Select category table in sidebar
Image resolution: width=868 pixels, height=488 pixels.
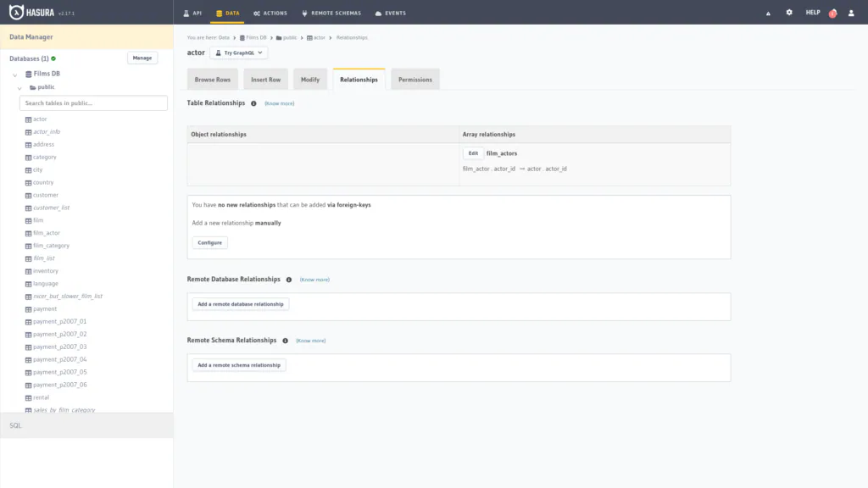[x=45, y=157]
